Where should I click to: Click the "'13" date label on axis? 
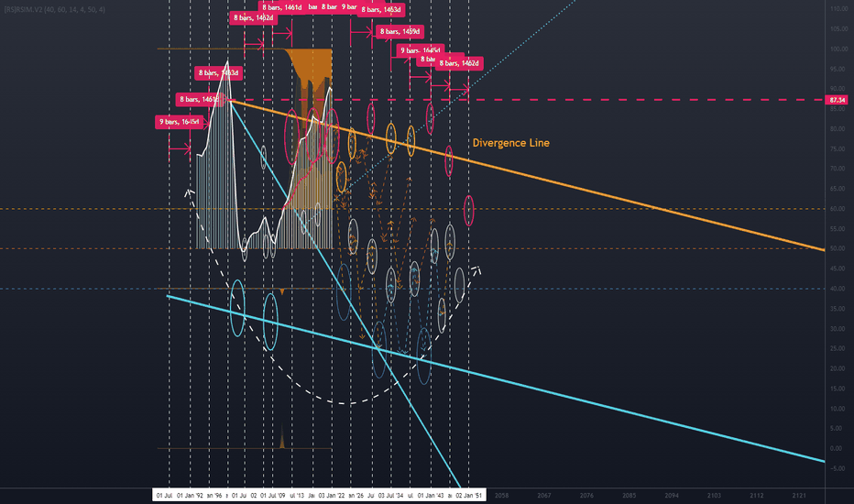[297, 495]
